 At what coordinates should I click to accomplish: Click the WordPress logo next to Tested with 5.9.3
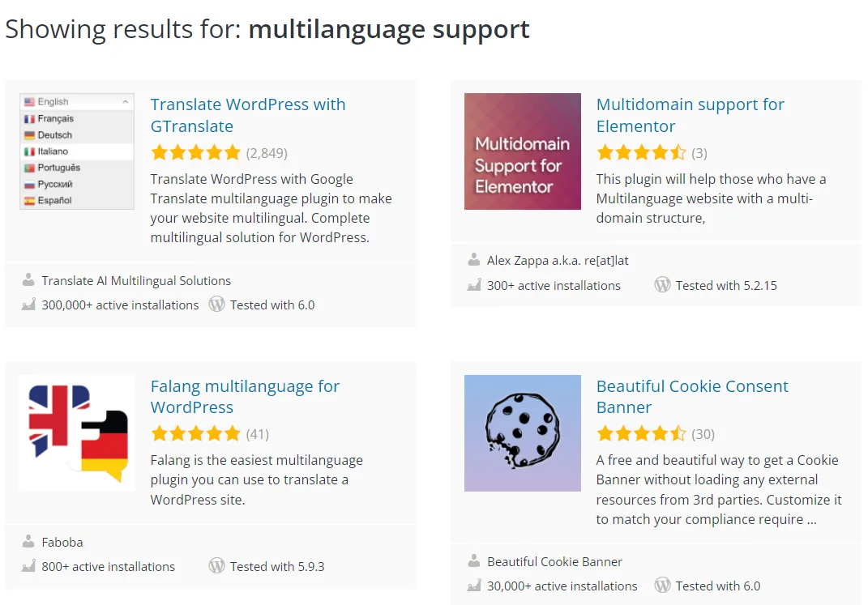(x=216, y=566)
